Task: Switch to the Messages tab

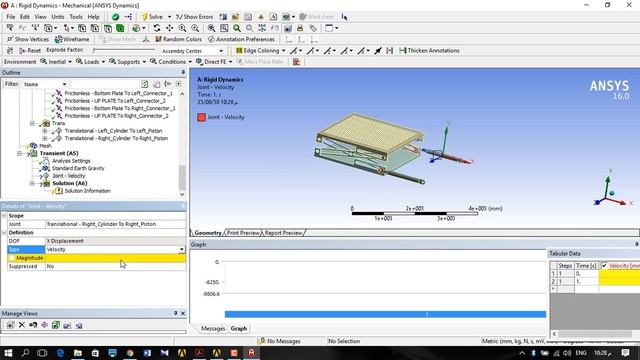Action: [213, 328]
